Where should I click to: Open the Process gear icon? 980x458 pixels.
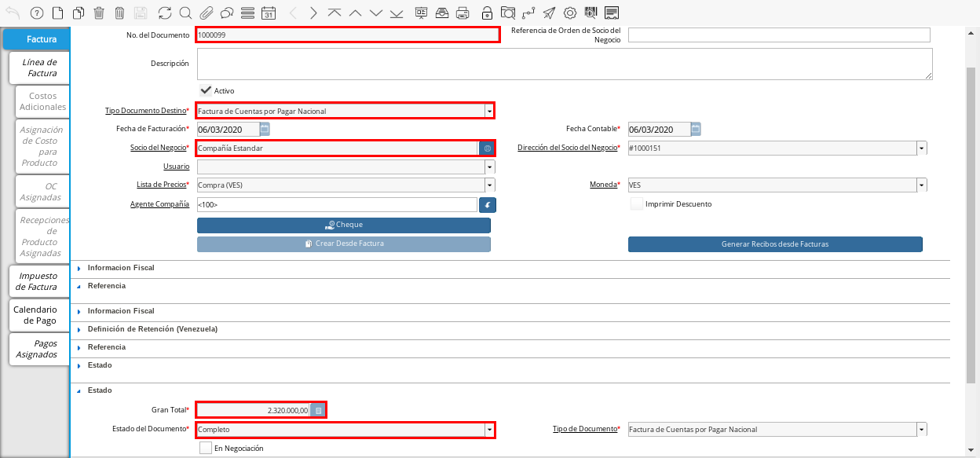click(570, 13)
